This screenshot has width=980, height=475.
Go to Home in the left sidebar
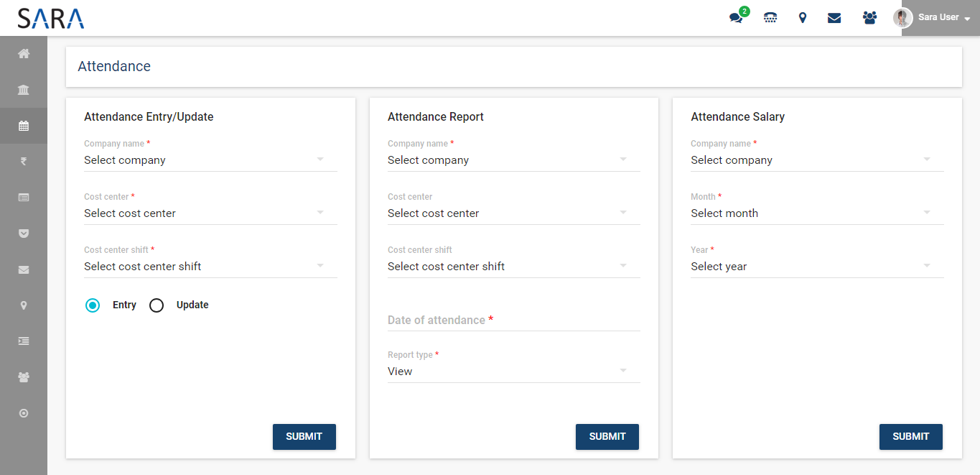pos(24,54)
